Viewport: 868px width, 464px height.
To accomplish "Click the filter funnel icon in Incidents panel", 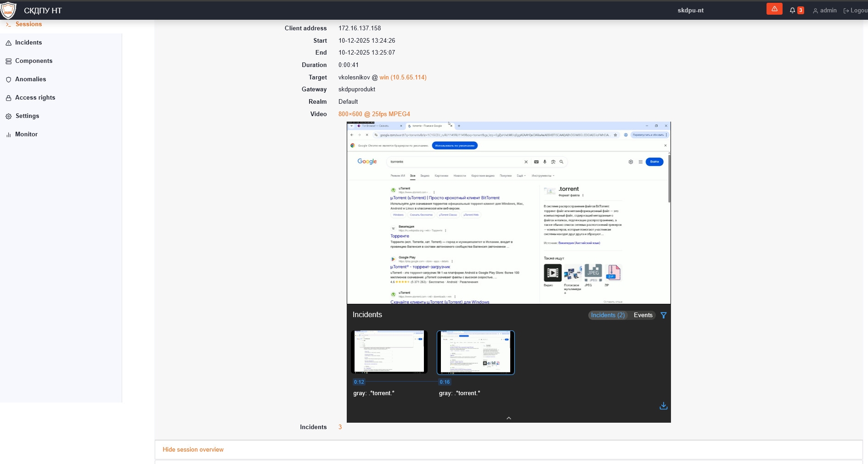I will coord(663,315).
